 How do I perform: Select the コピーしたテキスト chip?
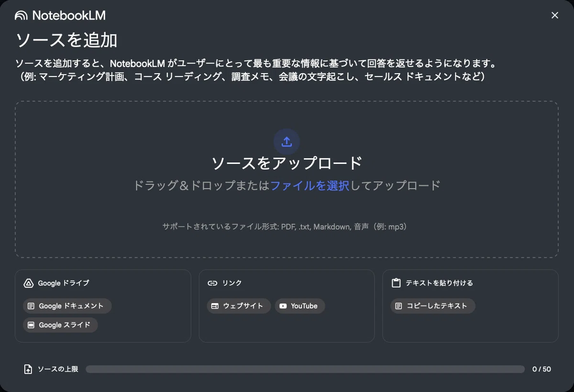[433, 306]
